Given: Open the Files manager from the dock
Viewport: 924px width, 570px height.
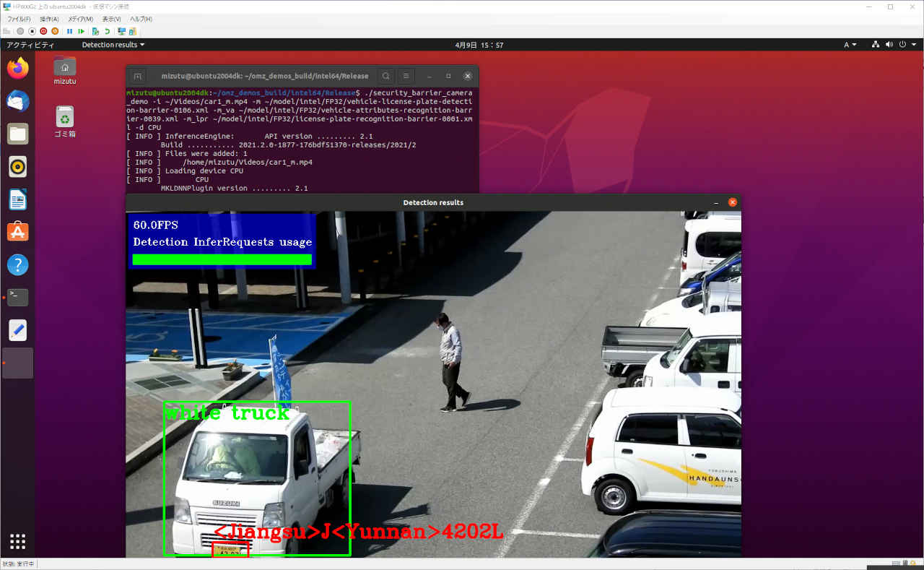Looking at the screenshot, I should click(x=18, y=134).
